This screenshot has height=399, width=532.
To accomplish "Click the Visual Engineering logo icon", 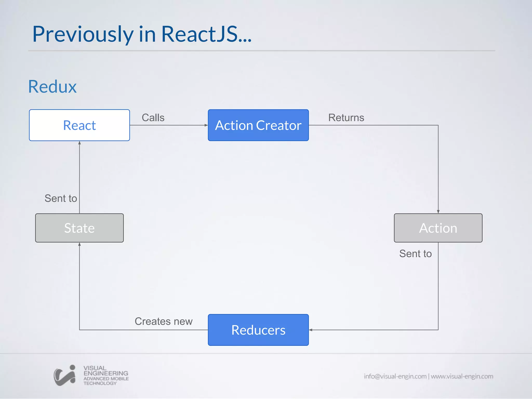I will pyautogui.click(x=65, y=375).
